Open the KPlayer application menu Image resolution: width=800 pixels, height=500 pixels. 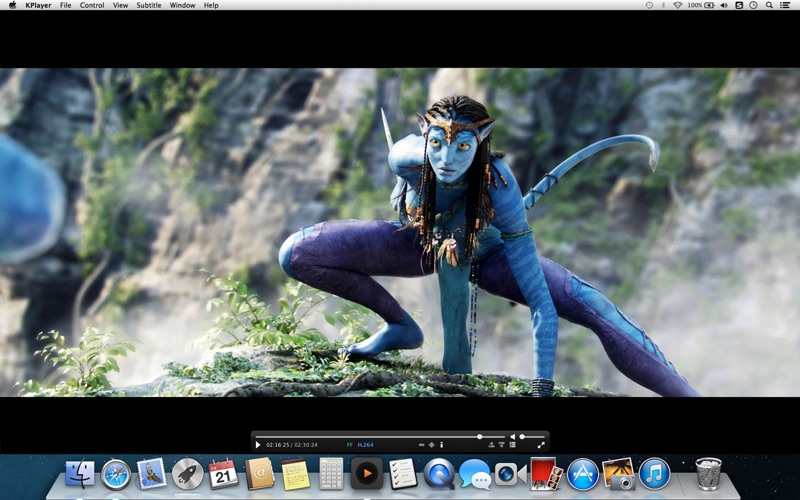(38, 5)
